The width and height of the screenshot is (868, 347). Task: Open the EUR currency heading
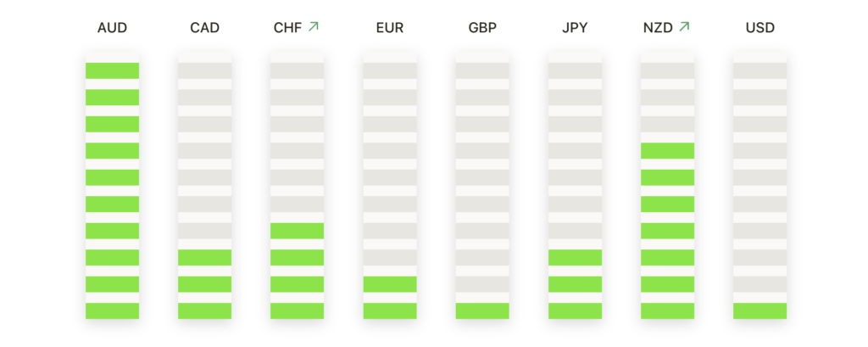(x=390, y=28)
